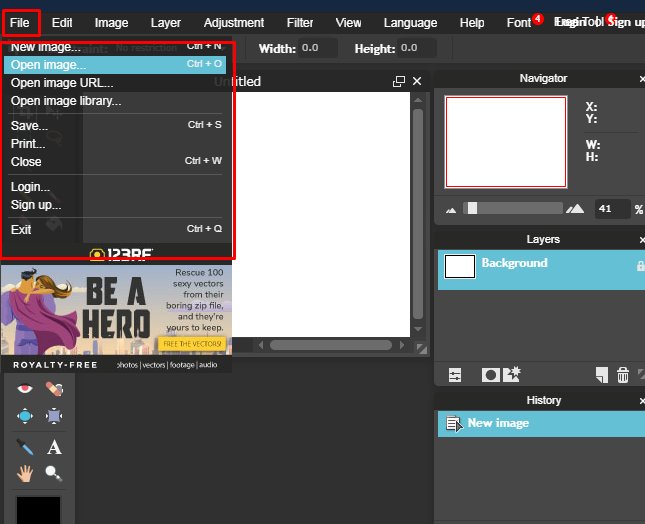
Task: Open the File menu
Action: (x=20, y=23)
